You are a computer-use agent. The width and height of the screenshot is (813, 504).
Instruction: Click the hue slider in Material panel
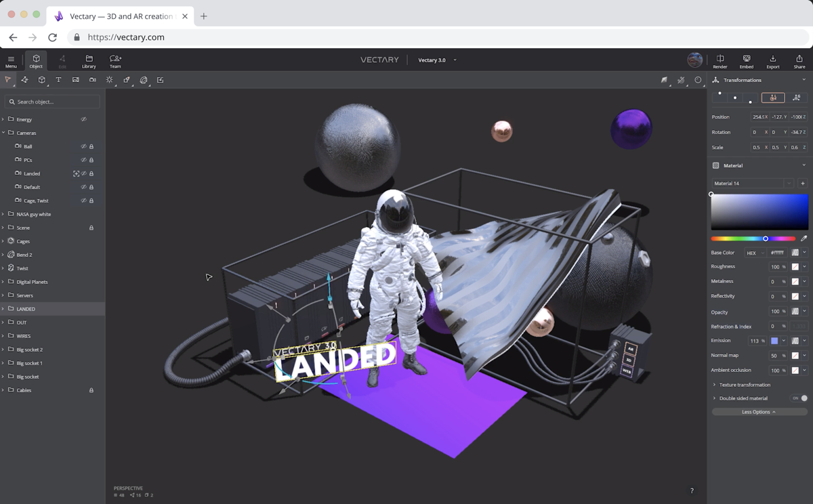(x=753, y=238)
